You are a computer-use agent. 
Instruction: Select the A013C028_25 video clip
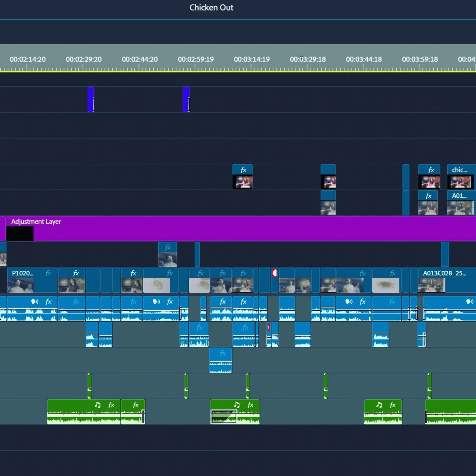pyautogui.click(x=447, y=280)
